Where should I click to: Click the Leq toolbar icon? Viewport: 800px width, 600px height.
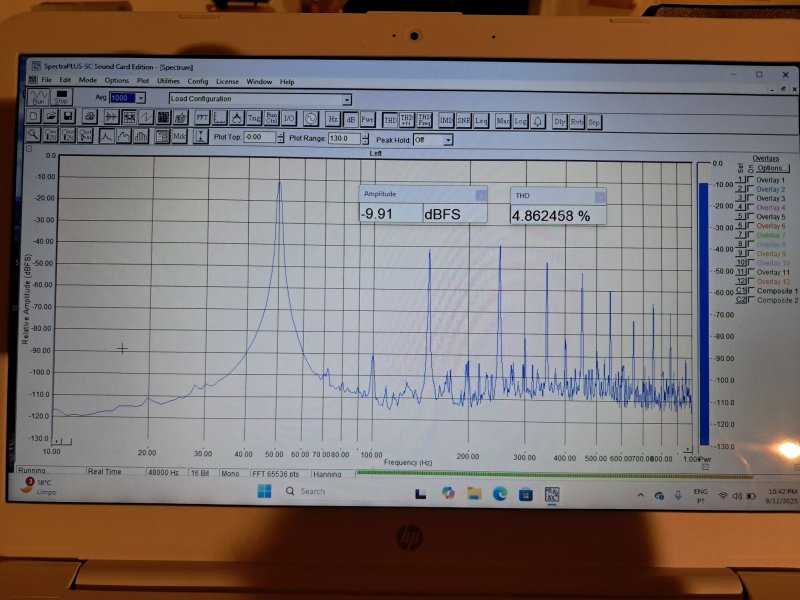tap(481, 120)
